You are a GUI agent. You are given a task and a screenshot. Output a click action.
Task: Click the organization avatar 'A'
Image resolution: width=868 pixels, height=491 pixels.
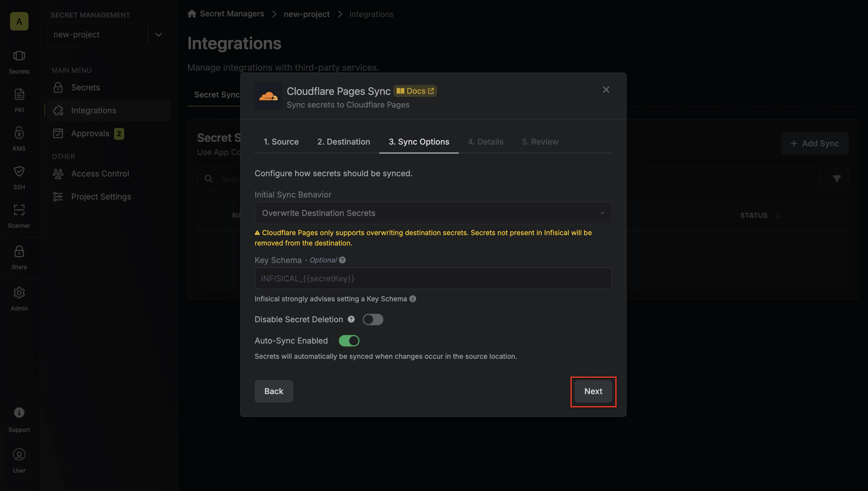tap(19, 21)
